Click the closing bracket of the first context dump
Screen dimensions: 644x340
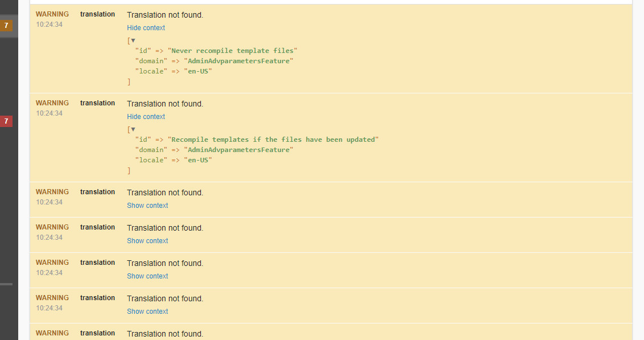(x=129, y=82)
